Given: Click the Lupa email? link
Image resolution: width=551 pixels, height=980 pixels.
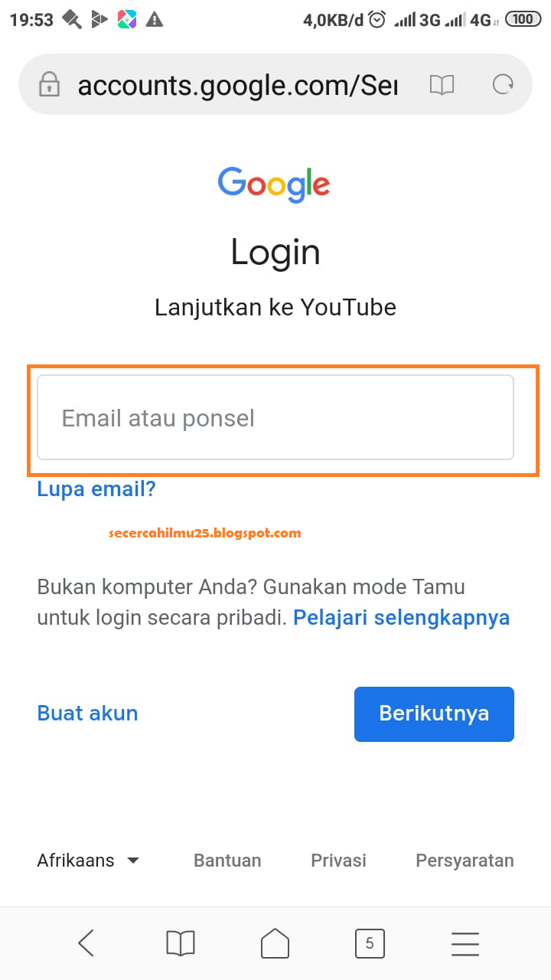Looking at the screenshot, I should coord(96,488).
